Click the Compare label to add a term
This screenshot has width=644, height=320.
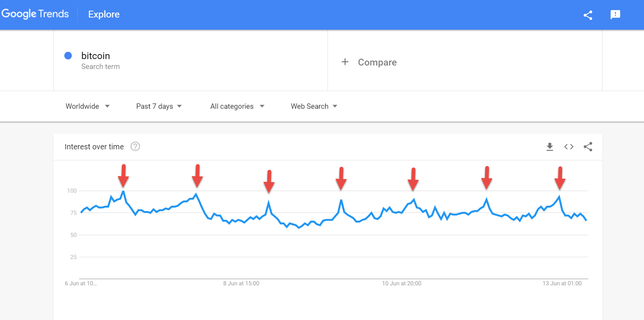point(377,62)
